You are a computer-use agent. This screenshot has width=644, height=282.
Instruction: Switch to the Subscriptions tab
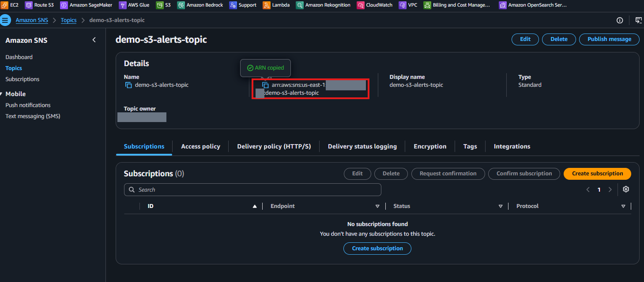coord(144,146)
